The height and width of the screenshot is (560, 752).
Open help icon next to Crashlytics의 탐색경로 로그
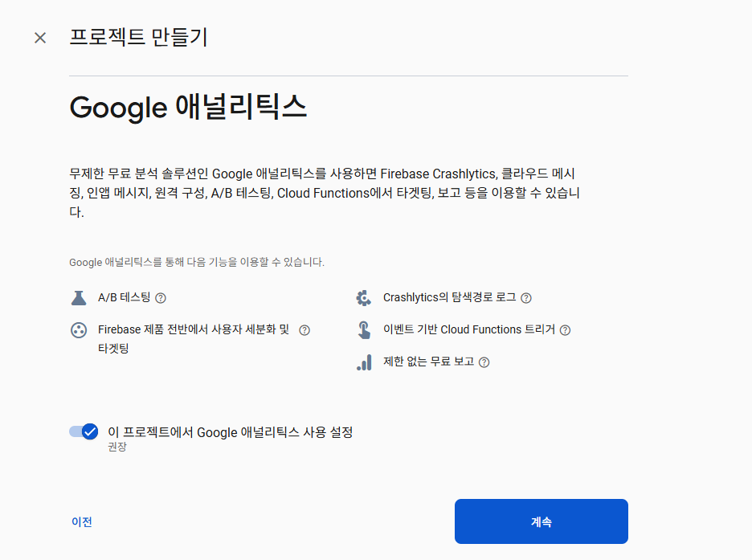526,298
